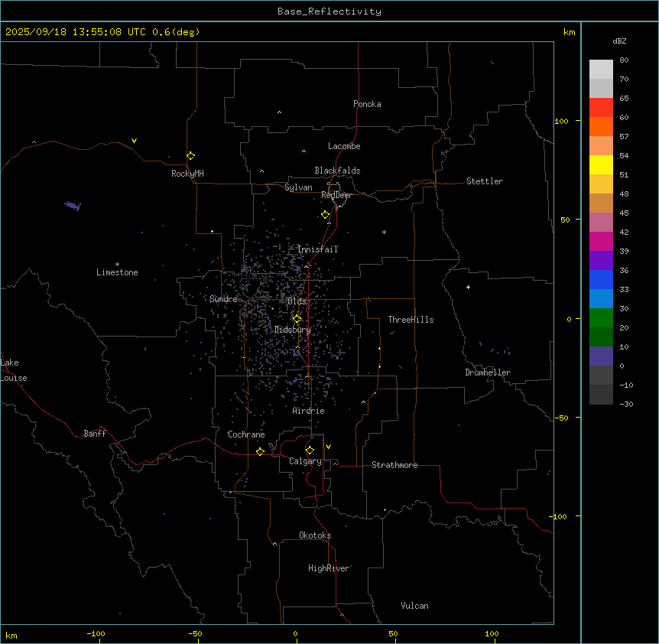Screen dimensions: 659x644
Task: Click the dBZ legend heading
Action: 620,41
